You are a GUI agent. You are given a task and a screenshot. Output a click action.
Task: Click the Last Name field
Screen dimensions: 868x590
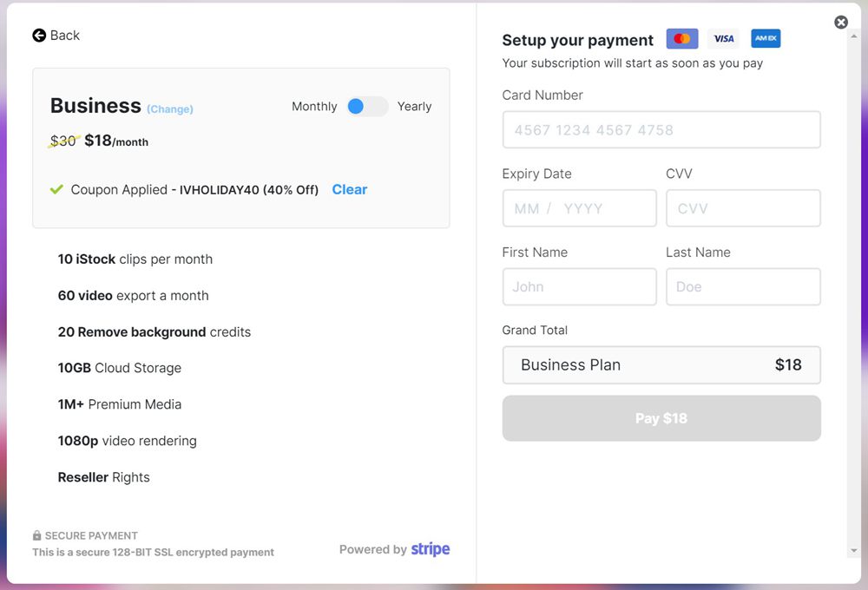(x=742, y=286)
